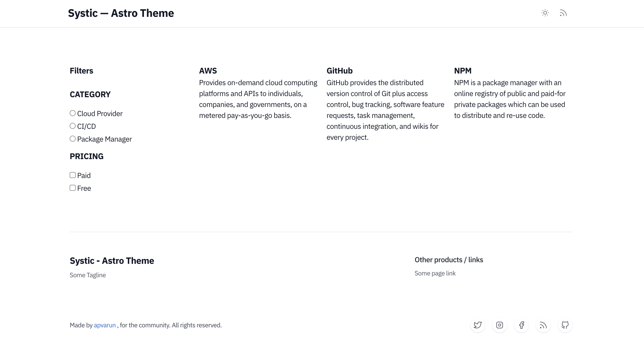The image size is (644, 351).
Task: Select the Cloud Provider radio button
Action: coord(72,113)
